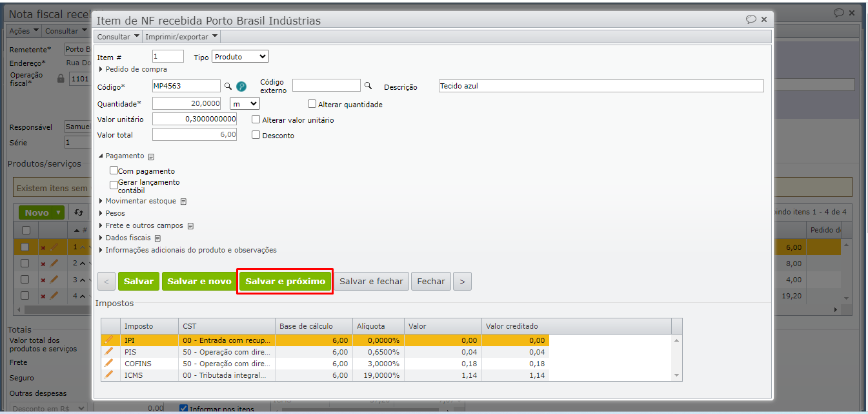Click Salvar e próximo button
This screenshot has height=414, width=868.
tap(285, 282)
